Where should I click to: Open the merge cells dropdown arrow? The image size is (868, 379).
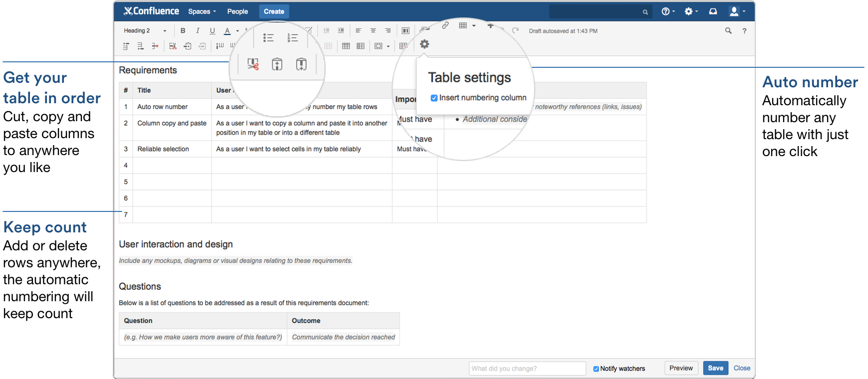pyautogui.click(x=388, y=46)
